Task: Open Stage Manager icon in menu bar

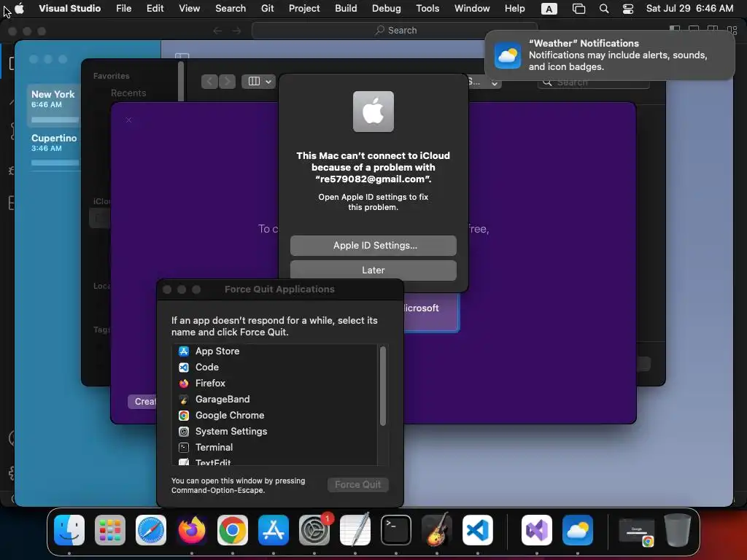Action: (x=578, y=9)
